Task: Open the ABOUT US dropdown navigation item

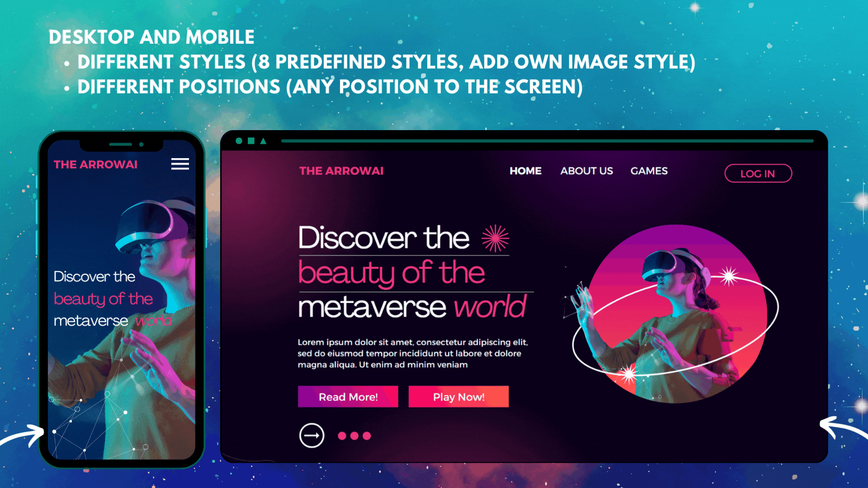Action: (586, 171)
